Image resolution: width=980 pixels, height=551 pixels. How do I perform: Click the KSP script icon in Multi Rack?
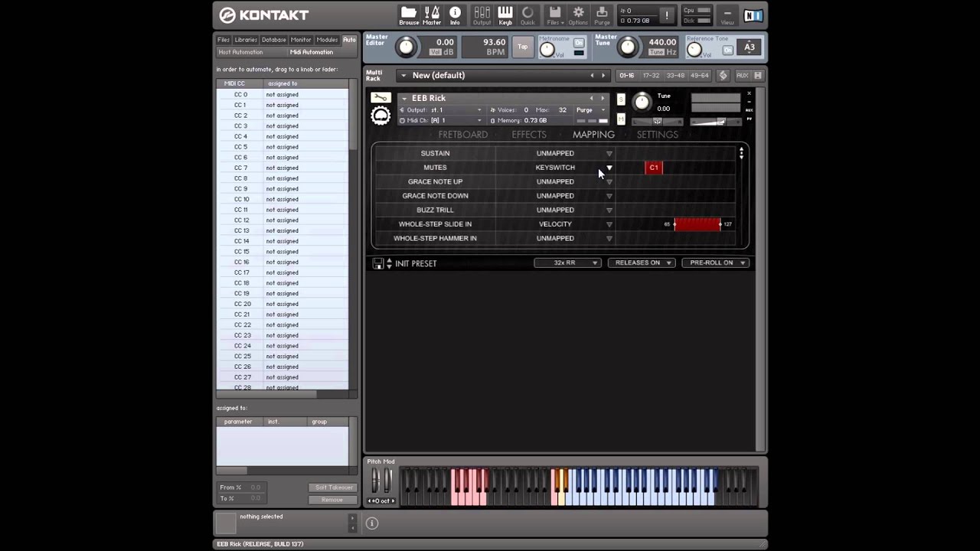click(723, 76)
